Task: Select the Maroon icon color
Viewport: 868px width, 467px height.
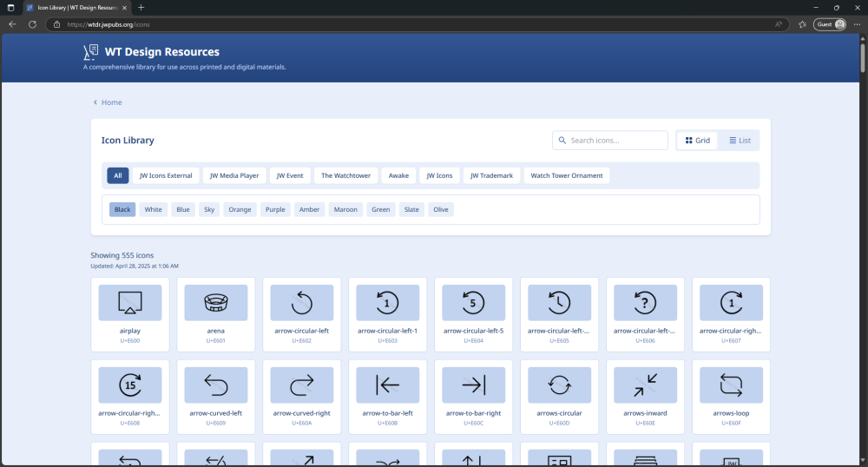Action: tap(345, 209)
